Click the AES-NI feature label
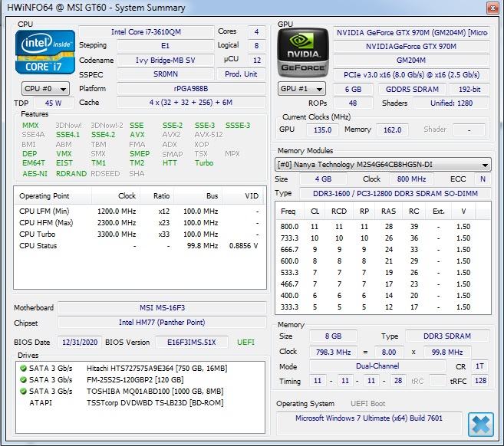 35,174
